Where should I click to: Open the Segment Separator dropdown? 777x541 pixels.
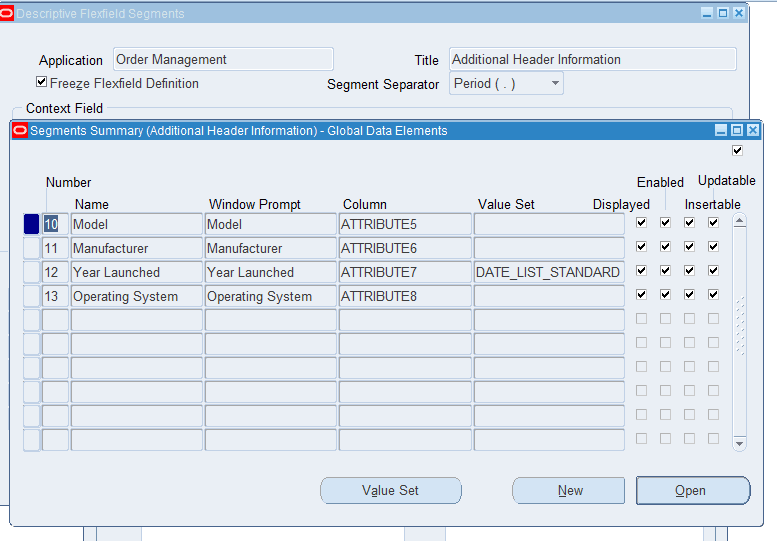tap(555, 84)
